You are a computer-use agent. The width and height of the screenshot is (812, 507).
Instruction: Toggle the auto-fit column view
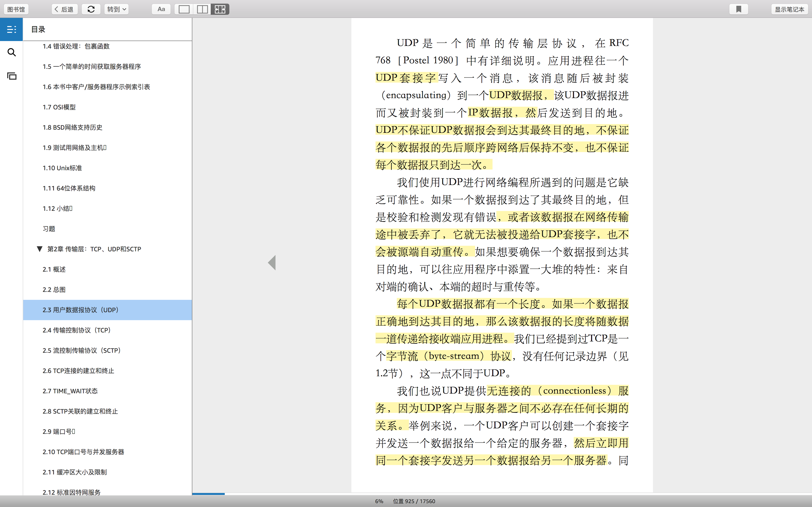click(x=220, y=9)
